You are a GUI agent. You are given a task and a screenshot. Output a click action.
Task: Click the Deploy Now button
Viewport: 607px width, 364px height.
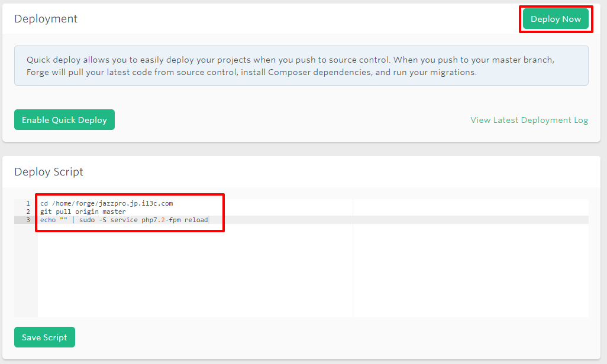click(x=556, y=18)
